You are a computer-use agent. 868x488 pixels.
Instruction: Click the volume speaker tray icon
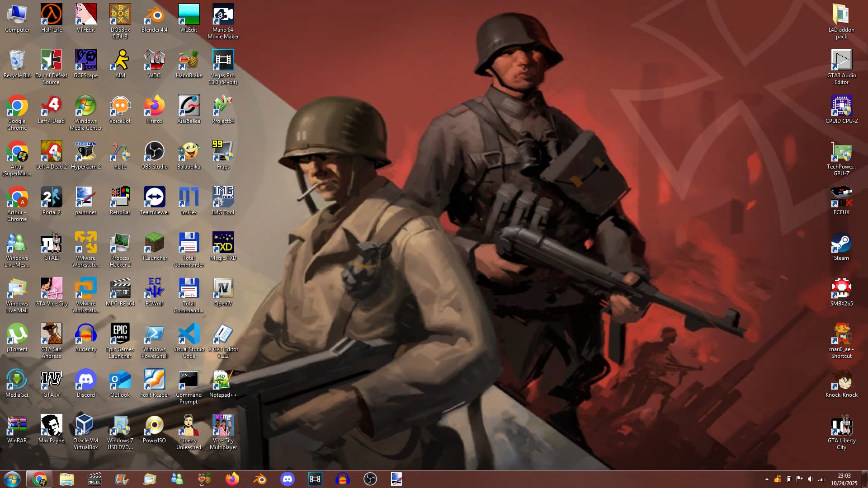point(810,479)
